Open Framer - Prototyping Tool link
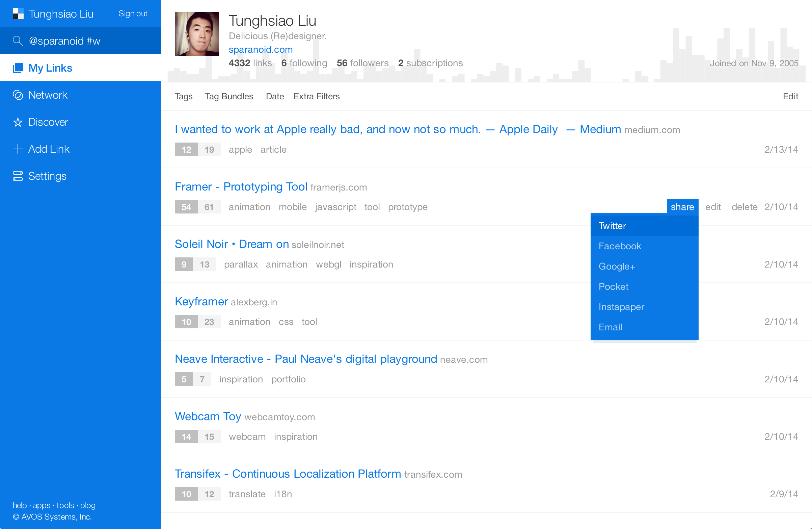Screen dimensions: 812x529 pyautogui.click(x=241, y=187)
